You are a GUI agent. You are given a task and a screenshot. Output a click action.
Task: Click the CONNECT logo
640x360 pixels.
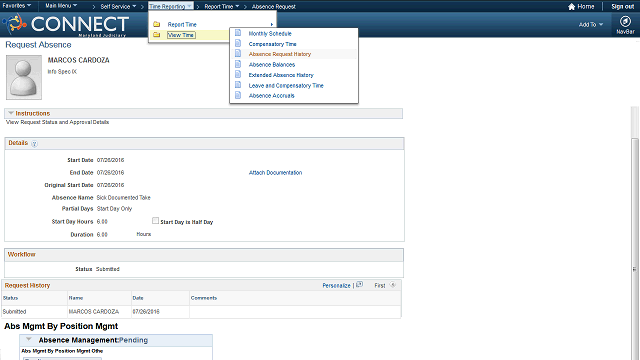67,24
